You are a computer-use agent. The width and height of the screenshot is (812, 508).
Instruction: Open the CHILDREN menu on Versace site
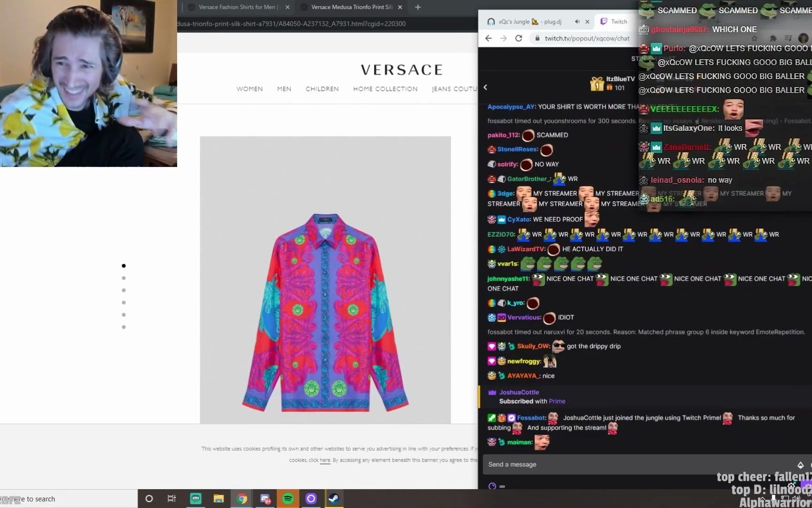pos(322,89)
